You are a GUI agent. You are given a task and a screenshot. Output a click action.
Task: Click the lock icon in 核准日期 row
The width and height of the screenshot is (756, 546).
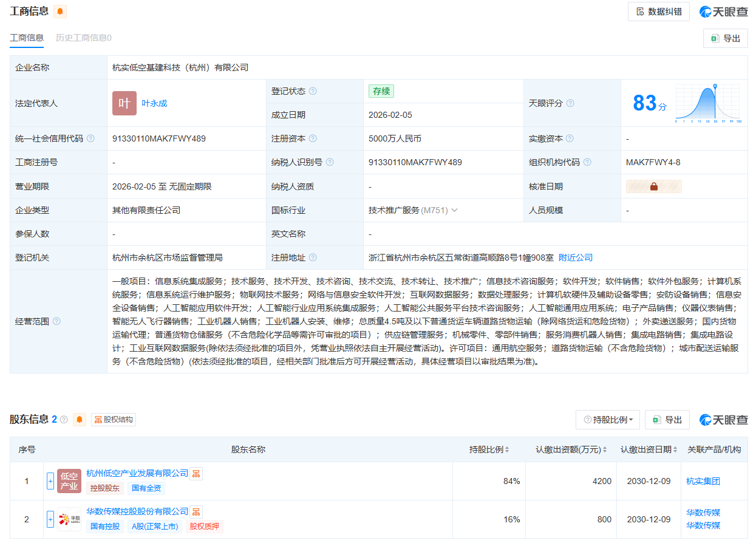pyautogui.click(x=653, y=186)
